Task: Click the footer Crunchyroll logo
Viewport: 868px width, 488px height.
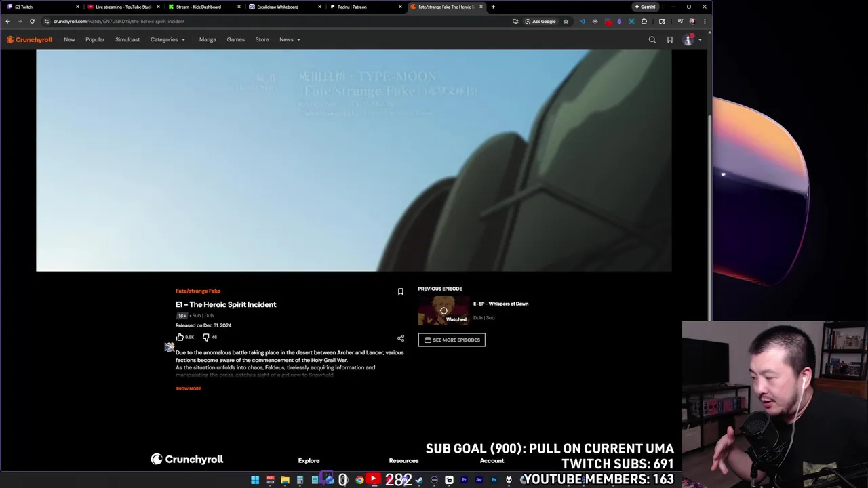Action: 187,460
